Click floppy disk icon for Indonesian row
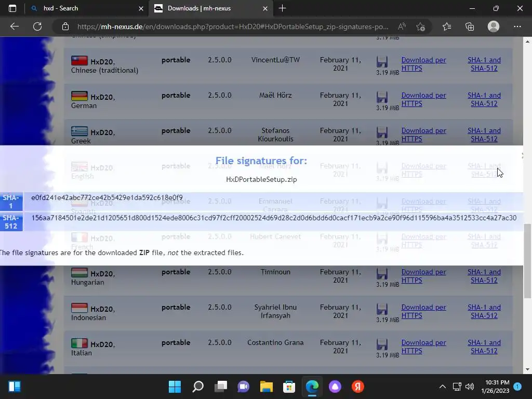The width and height of the screenshot is (532, 399). pos(382,310)
